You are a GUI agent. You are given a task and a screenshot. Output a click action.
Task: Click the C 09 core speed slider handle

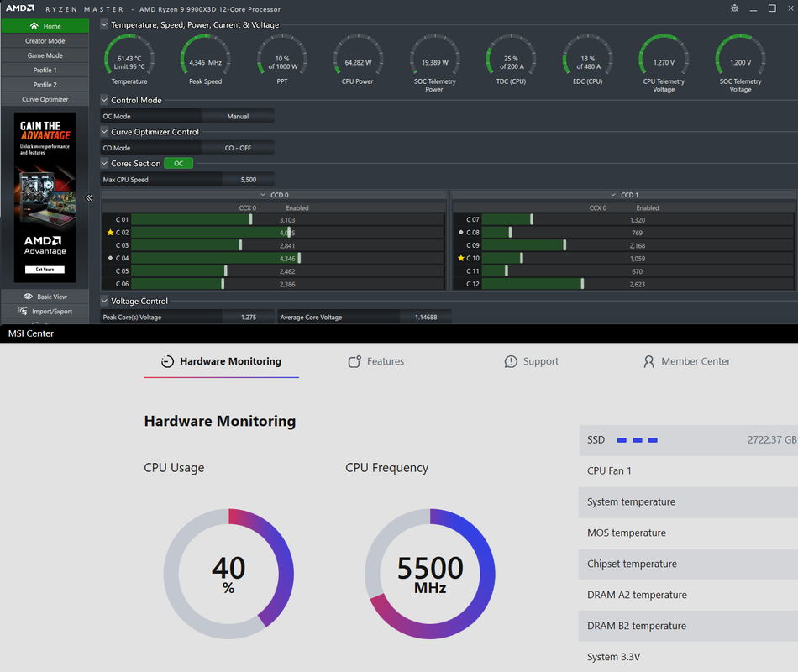point(564,245)
